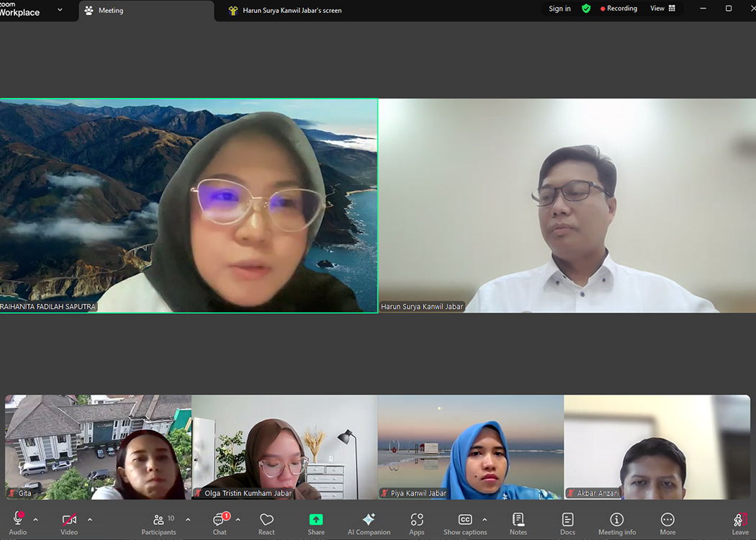The height and width of the screenshot is (540, 756).
Task: Open the More options menu
Action: 667,523
